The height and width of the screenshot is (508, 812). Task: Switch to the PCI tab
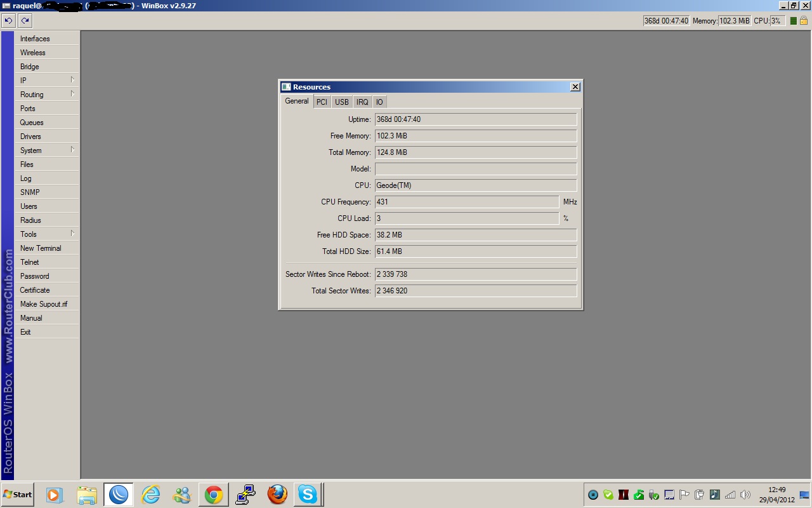(x=322, y=102)
